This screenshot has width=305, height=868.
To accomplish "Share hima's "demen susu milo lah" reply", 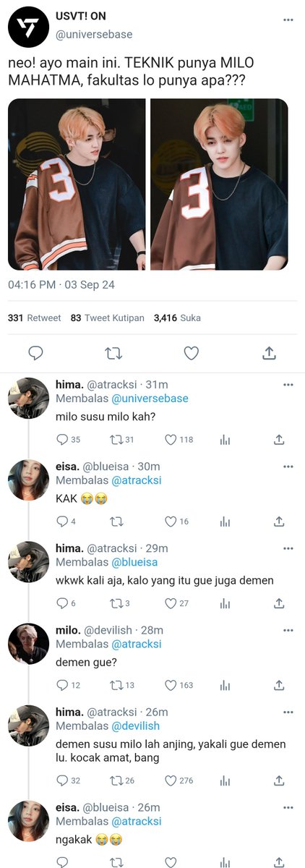I will (x=279, y=780).
